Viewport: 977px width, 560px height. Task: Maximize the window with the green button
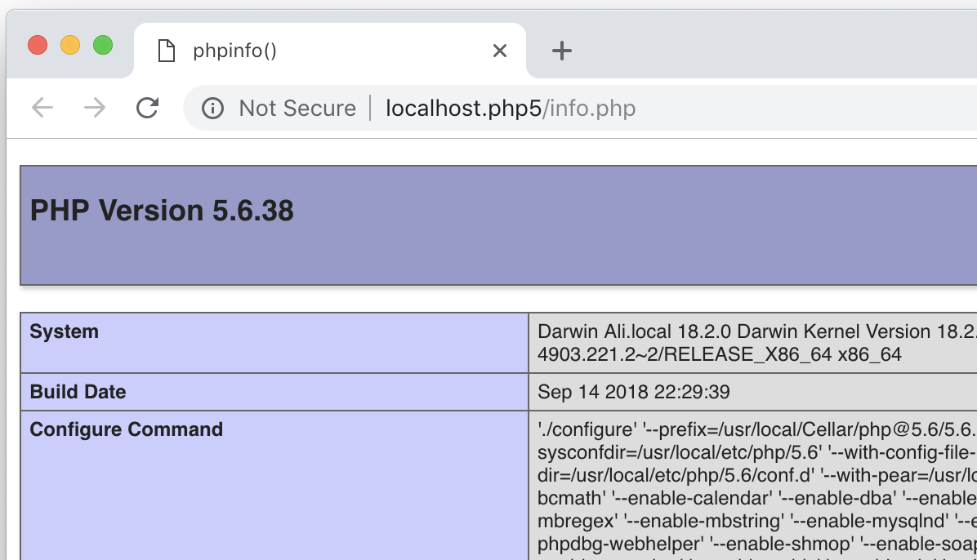[x=103, y=45]
